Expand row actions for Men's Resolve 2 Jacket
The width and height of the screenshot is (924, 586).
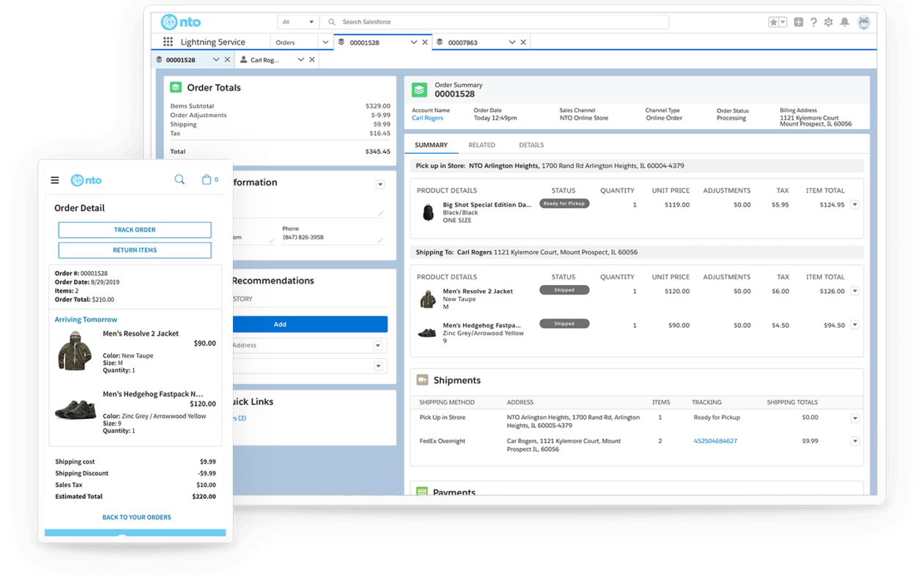854,289
